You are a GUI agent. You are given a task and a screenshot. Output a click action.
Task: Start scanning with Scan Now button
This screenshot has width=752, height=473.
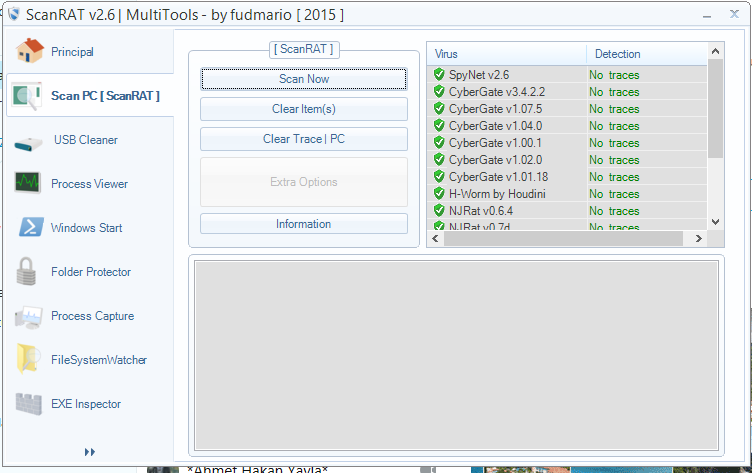(x=304, y=79)
